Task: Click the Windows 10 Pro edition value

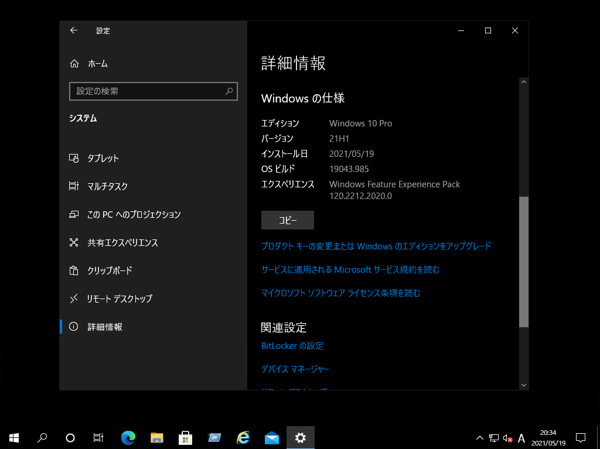Action: tap(360, 123)
